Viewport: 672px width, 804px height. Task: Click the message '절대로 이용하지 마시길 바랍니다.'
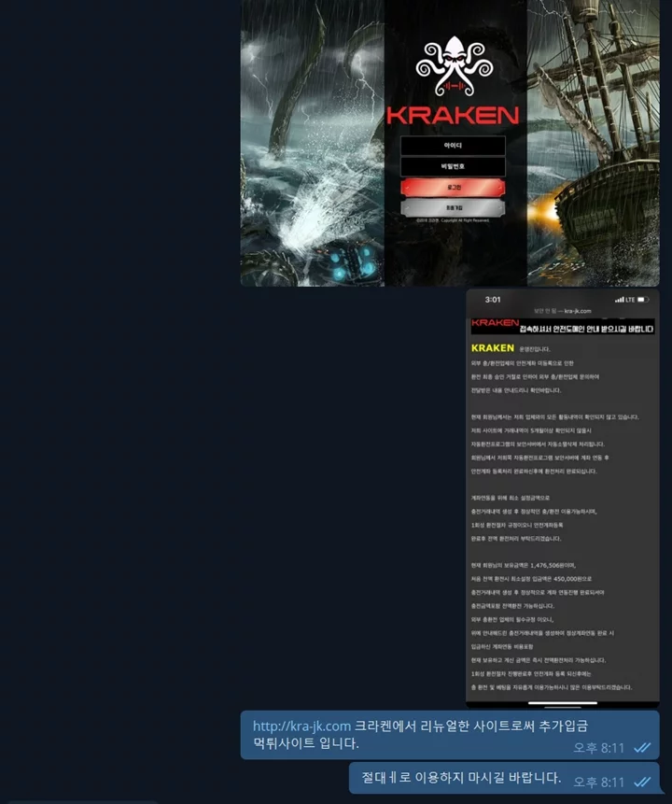[461, 778]
